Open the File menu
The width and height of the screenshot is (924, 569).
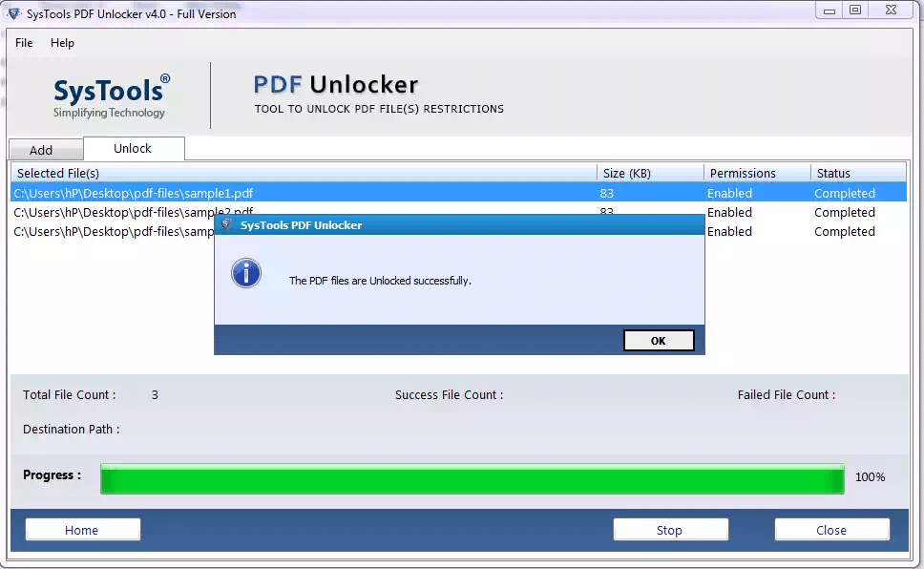pos(24,42)
